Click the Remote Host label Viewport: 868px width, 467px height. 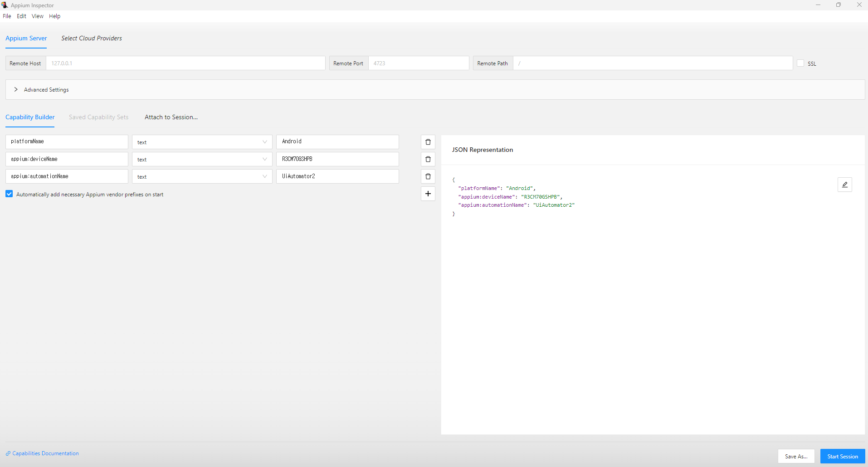pos(25,63)
